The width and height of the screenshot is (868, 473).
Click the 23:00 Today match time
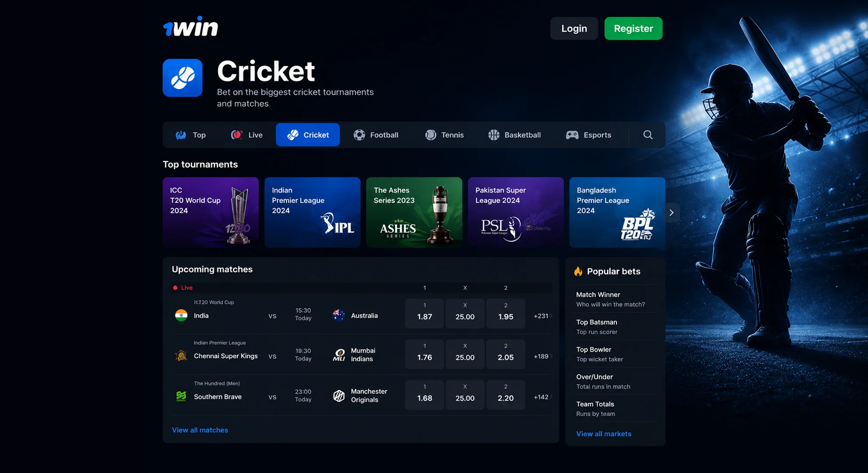click(x=303, y=395)
